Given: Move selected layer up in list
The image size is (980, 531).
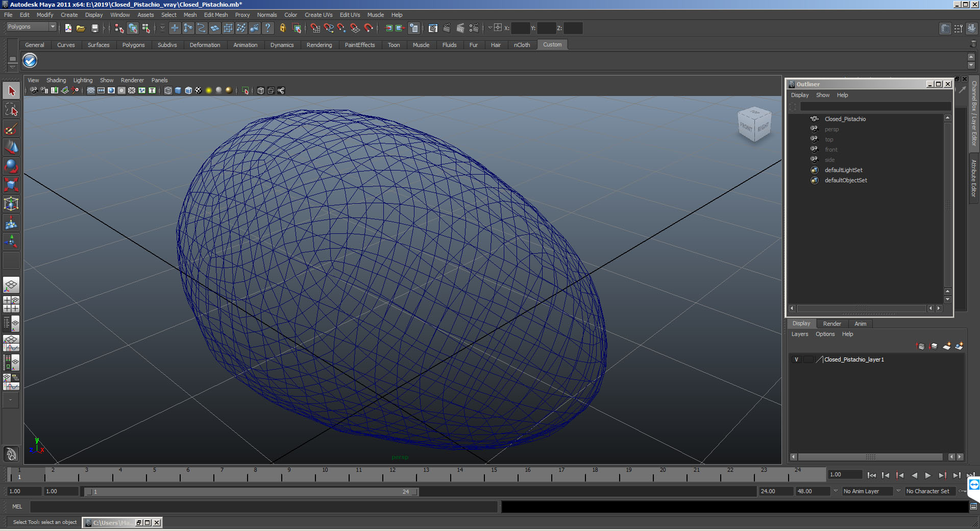Looking at the screenshot, I should click(x=921, y=346).
